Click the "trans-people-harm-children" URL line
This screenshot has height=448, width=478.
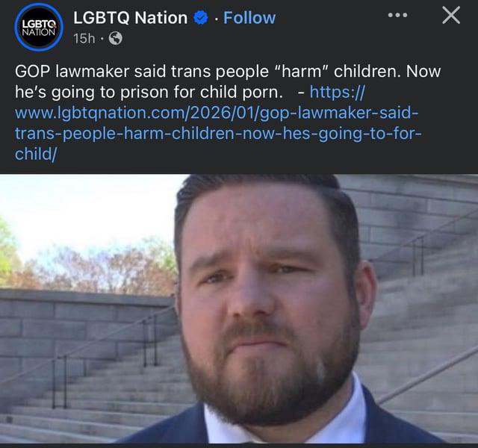coord(218,134)
